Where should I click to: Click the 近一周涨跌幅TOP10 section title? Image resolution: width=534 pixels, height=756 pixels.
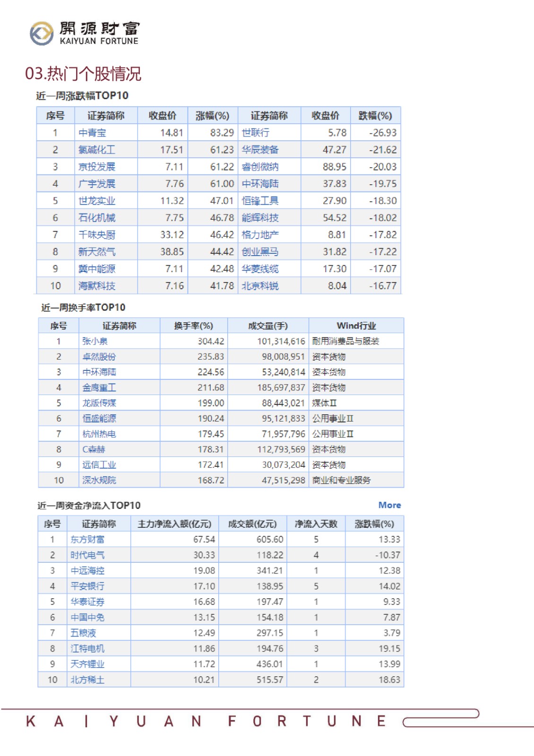82,96
